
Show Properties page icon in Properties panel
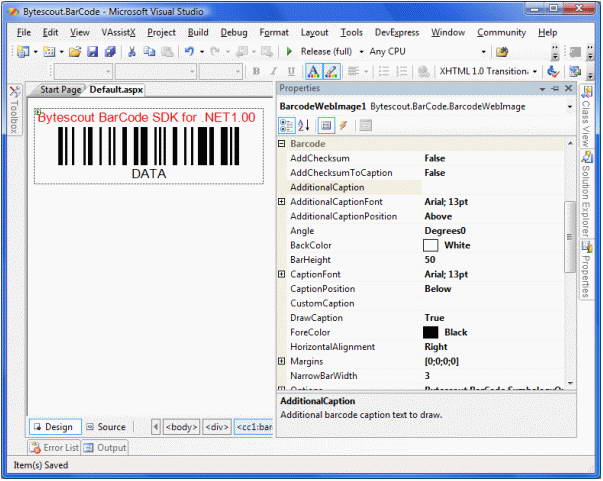tap(326, 126)
